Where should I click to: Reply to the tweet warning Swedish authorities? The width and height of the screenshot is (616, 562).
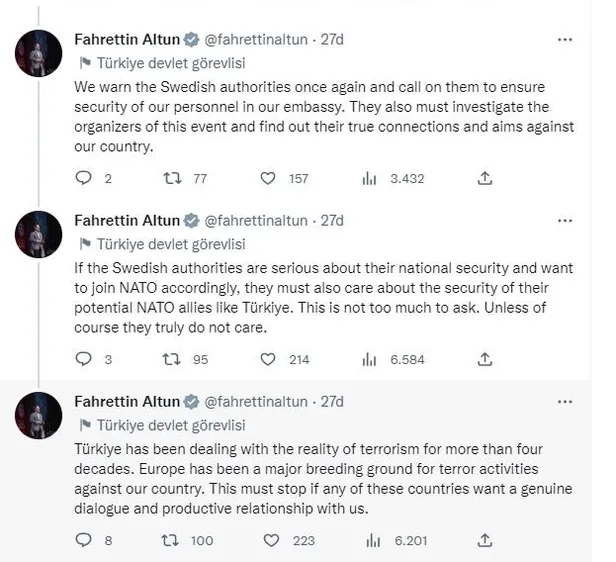(84, 178)
